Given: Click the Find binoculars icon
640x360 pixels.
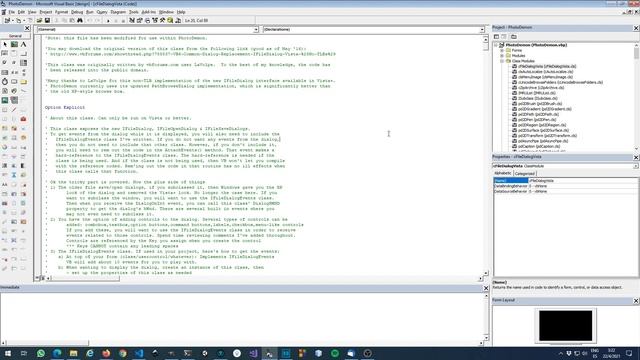Looking at the screenshot, I should click(x=80, y=20).
